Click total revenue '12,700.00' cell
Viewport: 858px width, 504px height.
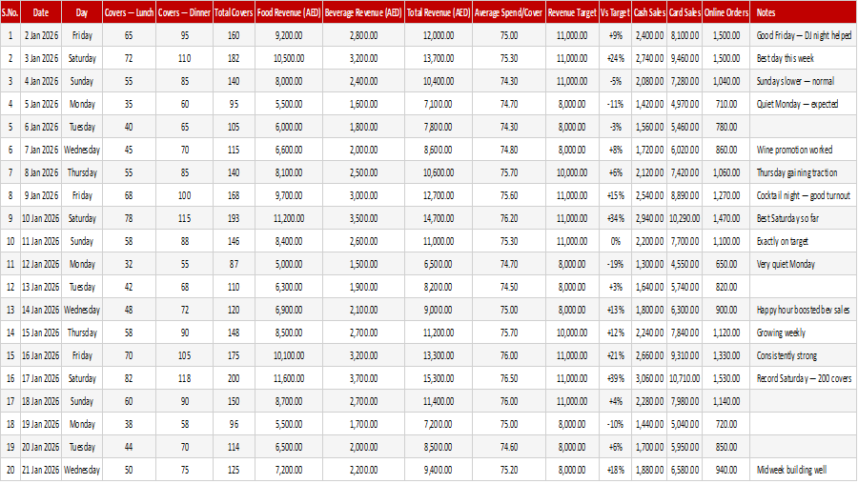(439, 195)
